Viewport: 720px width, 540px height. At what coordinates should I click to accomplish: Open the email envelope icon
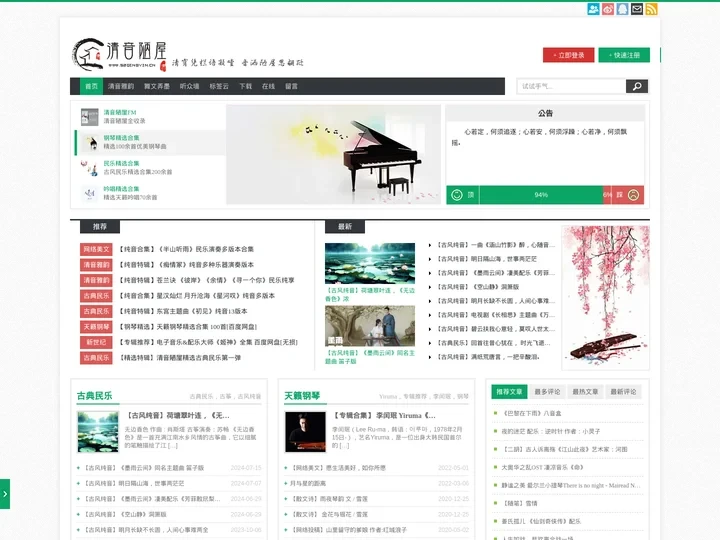[x=637, y=9]
